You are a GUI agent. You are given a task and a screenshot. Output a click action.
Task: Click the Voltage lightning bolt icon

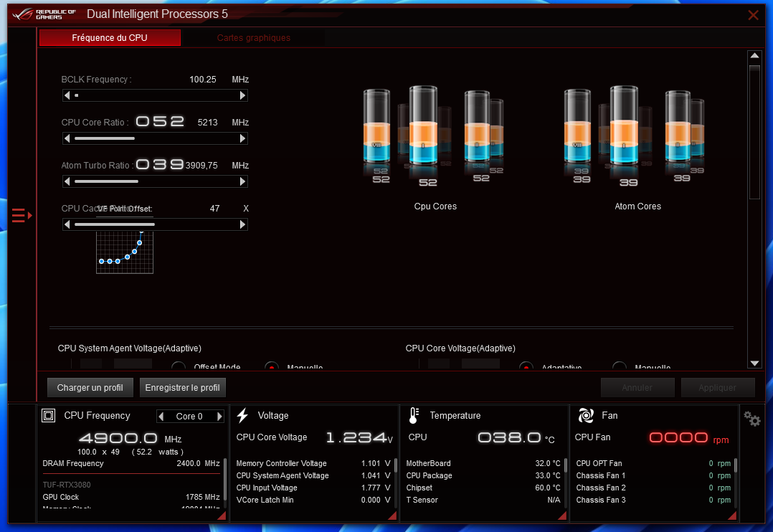point(242,416)
